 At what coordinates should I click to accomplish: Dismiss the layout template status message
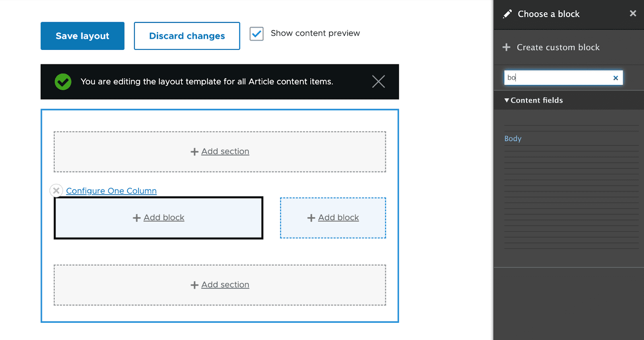(x=378, y=82)
